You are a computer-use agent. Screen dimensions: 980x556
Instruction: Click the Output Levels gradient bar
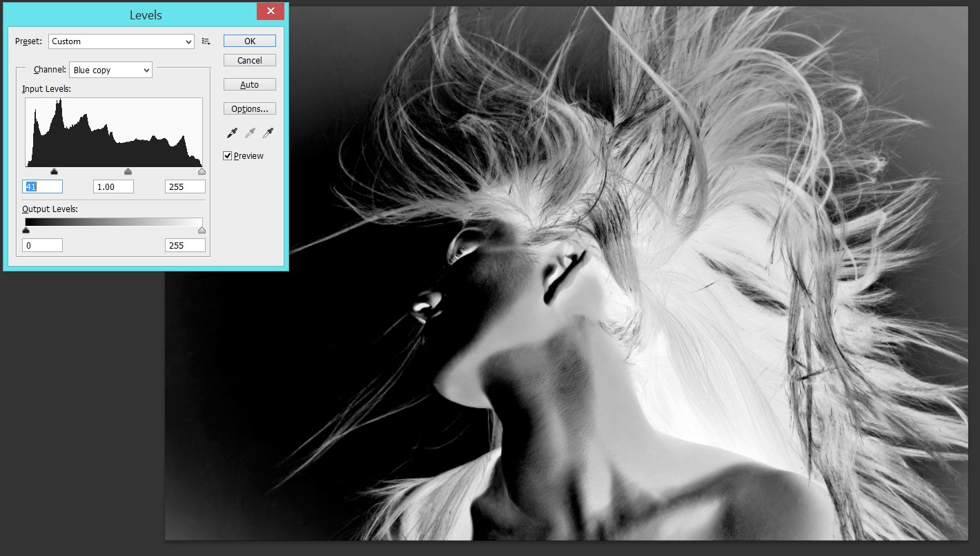pos(114,222)
